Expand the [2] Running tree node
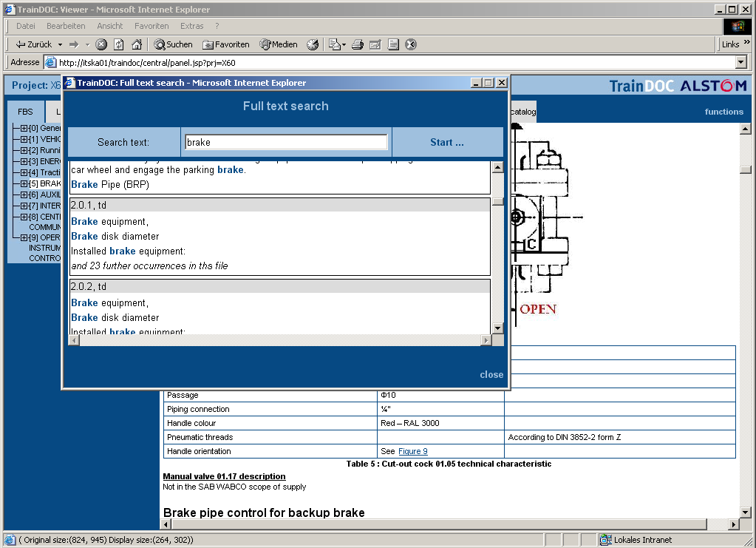The height and width of the screenshot is (548, 756). [24, 150]
